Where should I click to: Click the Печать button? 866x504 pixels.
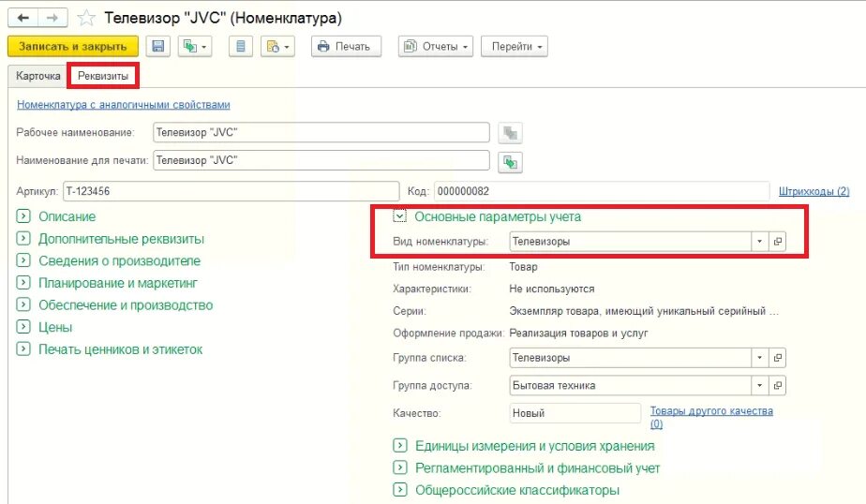(x=346, y=46)
